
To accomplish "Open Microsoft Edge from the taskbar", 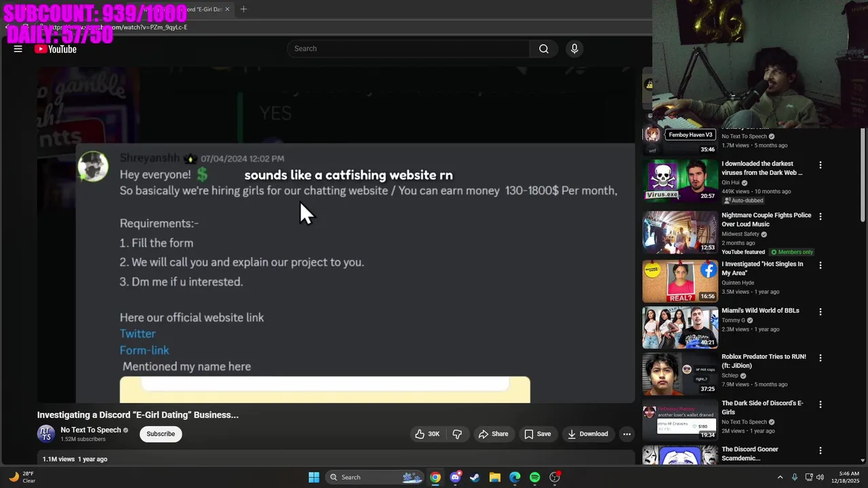I will tap(515, 477).
